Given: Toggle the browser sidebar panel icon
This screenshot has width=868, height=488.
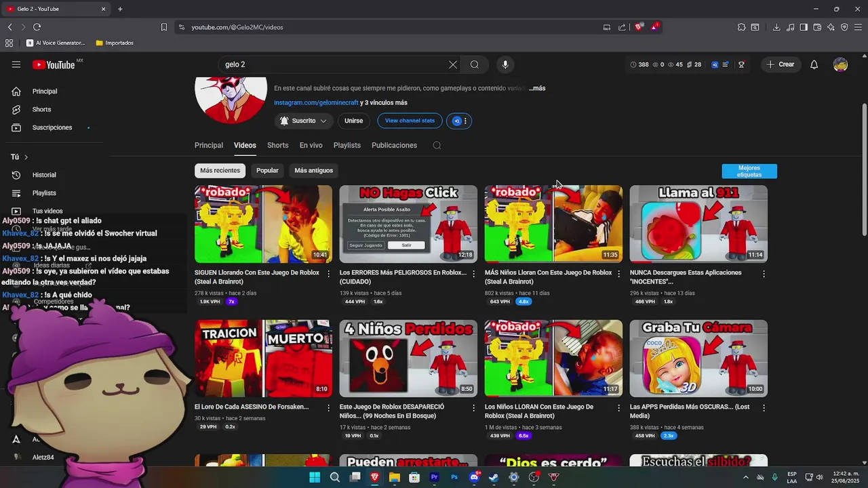Looking at the screenshot, I should 804,27.
